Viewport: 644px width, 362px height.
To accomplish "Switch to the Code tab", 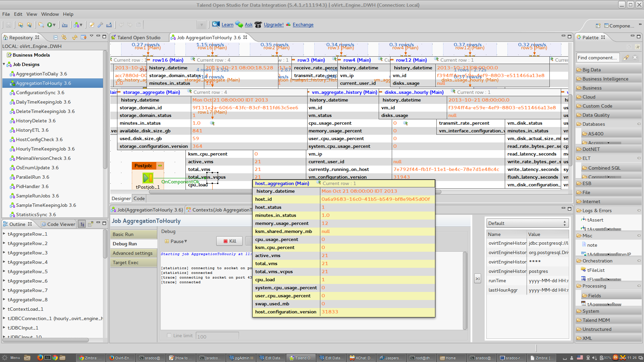I will tap(139, 198).
